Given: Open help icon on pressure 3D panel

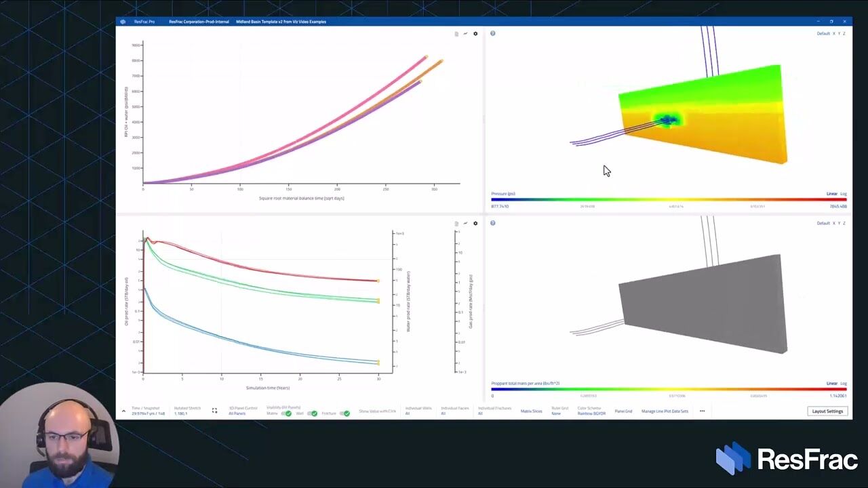Looking at the screenshot, I should pos(493,33).
